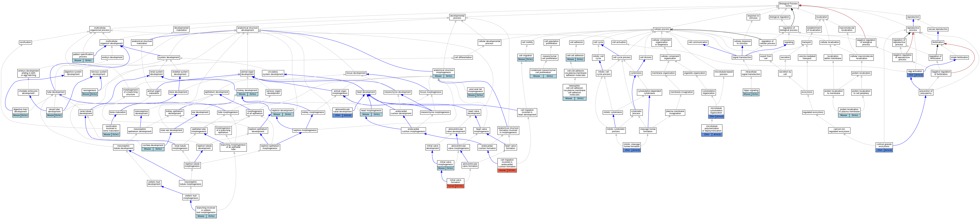Select the 'neural tube development' node
Viewport: 980px width, 220px height.
click(x=54, y=112)
